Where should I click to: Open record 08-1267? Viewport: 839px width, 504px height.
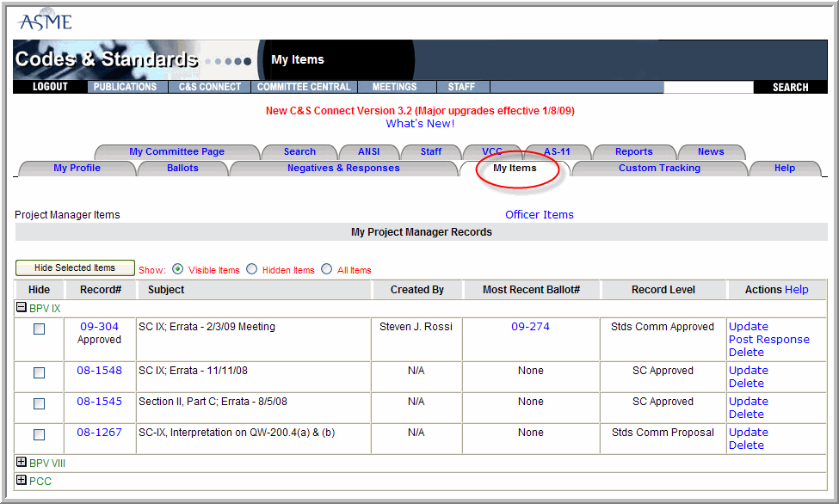(x=99, y=433)
